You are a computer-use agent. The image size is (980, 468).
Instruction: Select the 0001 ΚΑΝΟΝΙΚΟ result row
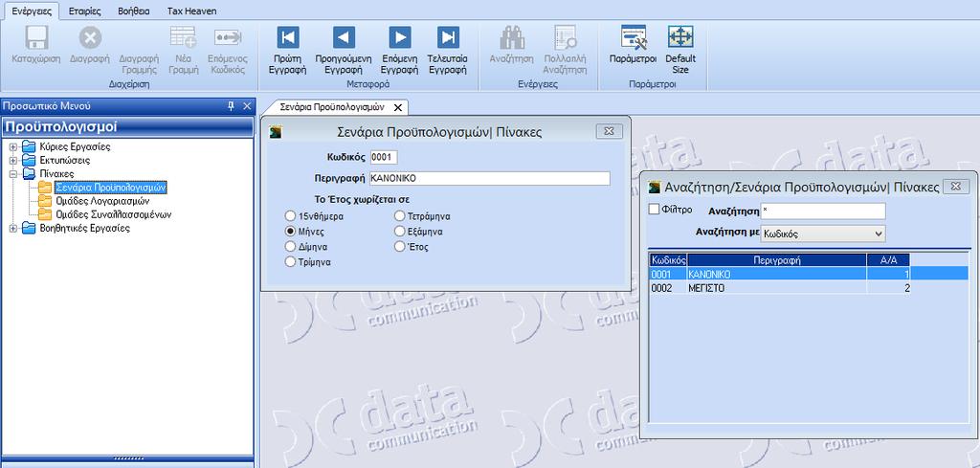click(809, 274)
